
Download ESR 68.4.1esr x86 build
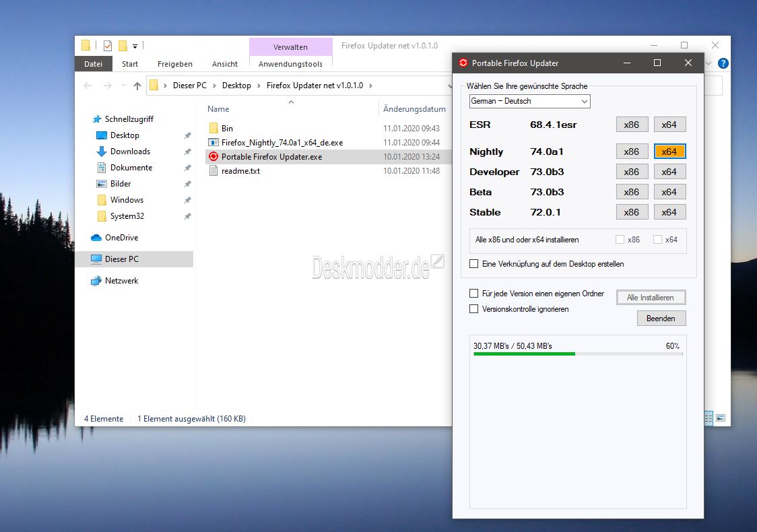click(632, 125)
